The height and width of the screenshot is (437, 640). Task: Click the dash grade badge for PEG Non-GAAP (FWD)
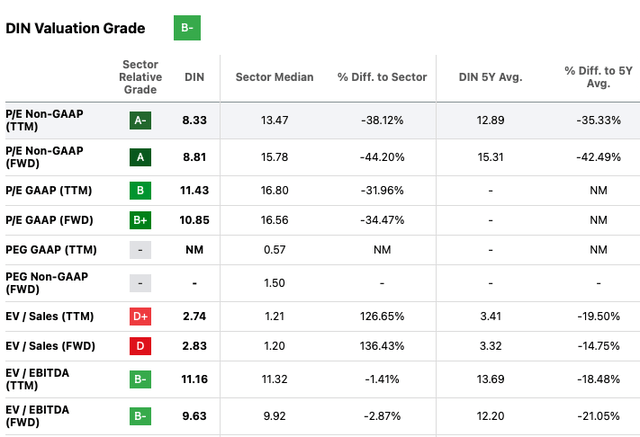pyautogui.click(x=140, y=283)
